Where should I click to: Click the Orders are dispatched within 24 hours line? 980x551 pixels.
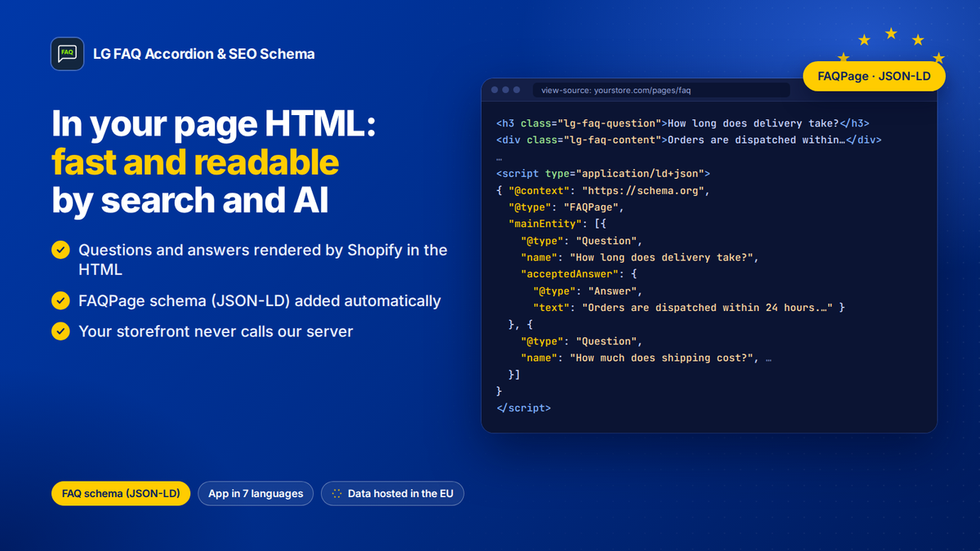688,308
